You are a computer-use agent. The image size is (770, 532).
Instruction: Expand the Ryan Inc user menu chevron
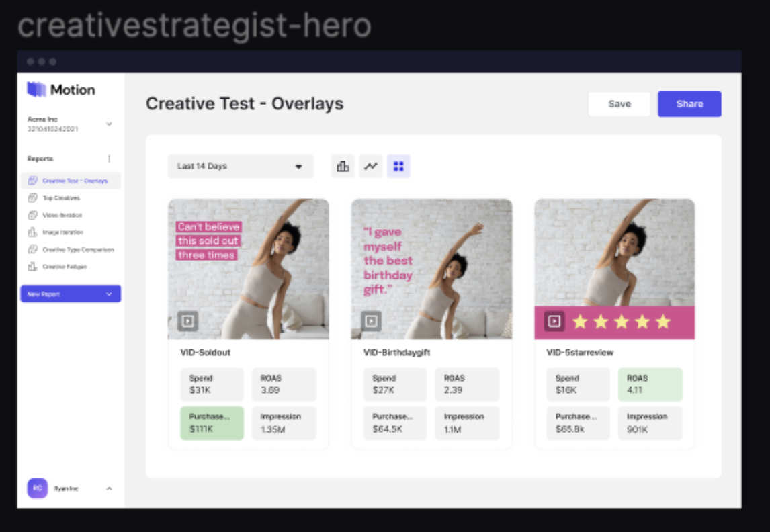click(x=109, y=488)
